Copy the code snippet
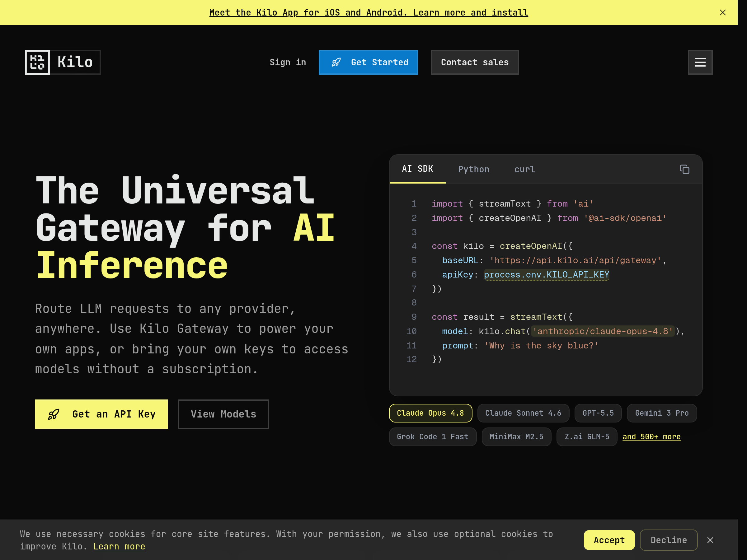 coord(684,169)
